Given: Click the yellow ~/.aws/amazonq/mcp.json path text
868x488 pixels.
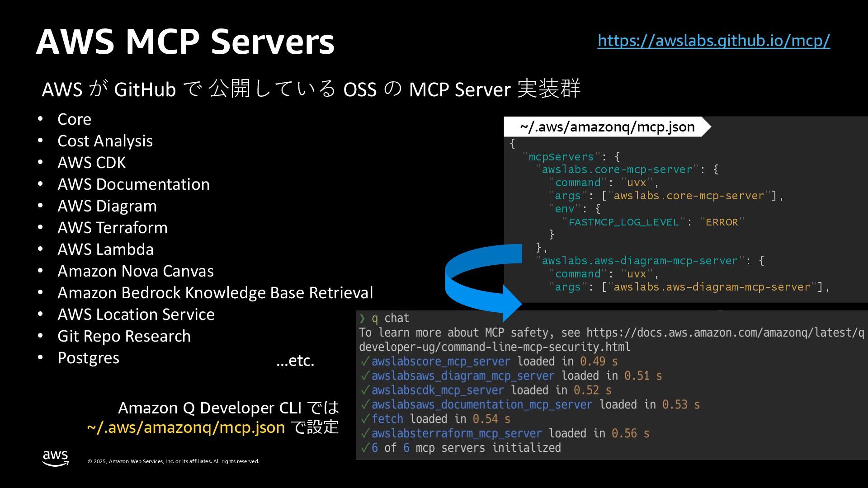Looking at the screenshot, I should [x=186, y=427].
